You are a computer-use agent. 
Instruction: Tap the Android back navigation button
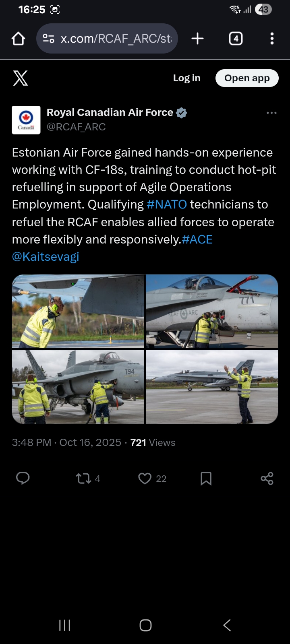click(x=227, y=625)
